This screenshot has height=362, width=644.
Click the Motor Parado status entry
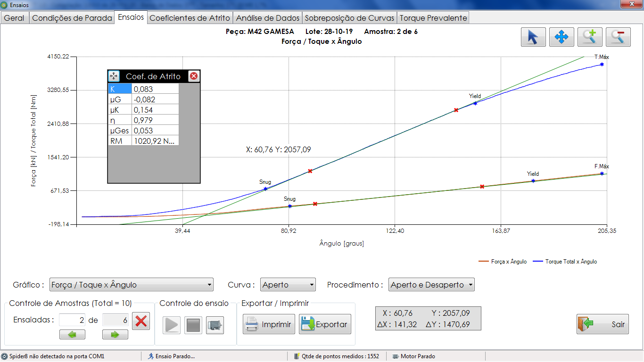[x=414, y=356]
